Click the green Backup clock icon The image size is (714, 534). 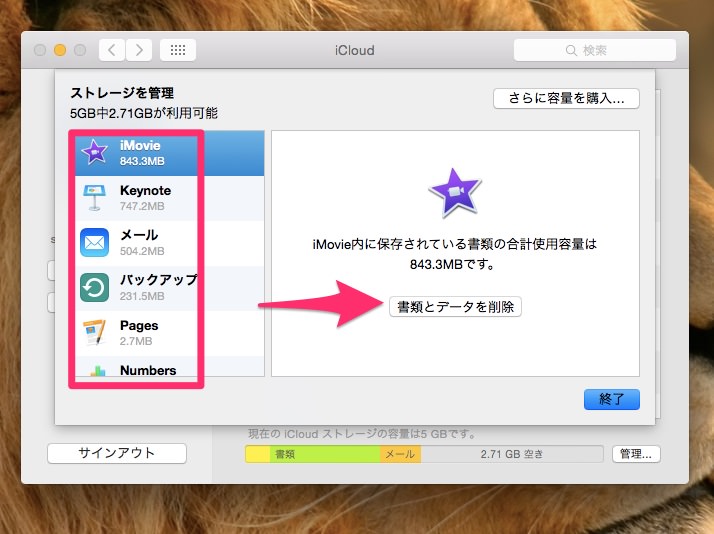[x=94, y=287]
